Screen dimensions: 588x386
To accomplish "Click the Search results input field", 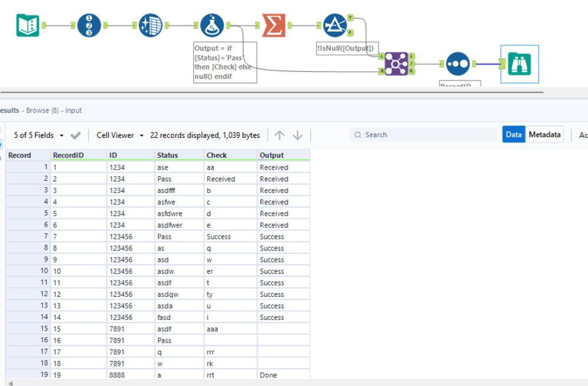I will pyautogui.click(x=423, y=135).
